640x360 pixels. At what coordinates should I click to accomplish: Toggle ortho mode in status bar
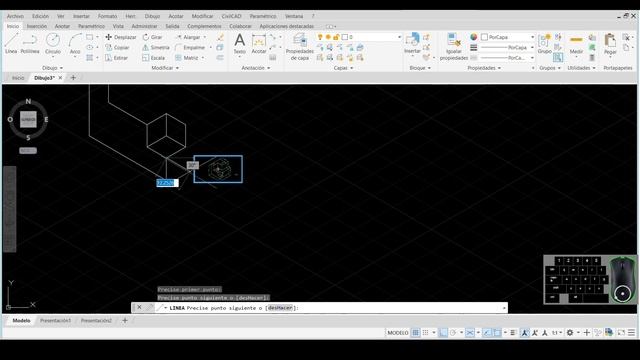click(x=443, y=333)
